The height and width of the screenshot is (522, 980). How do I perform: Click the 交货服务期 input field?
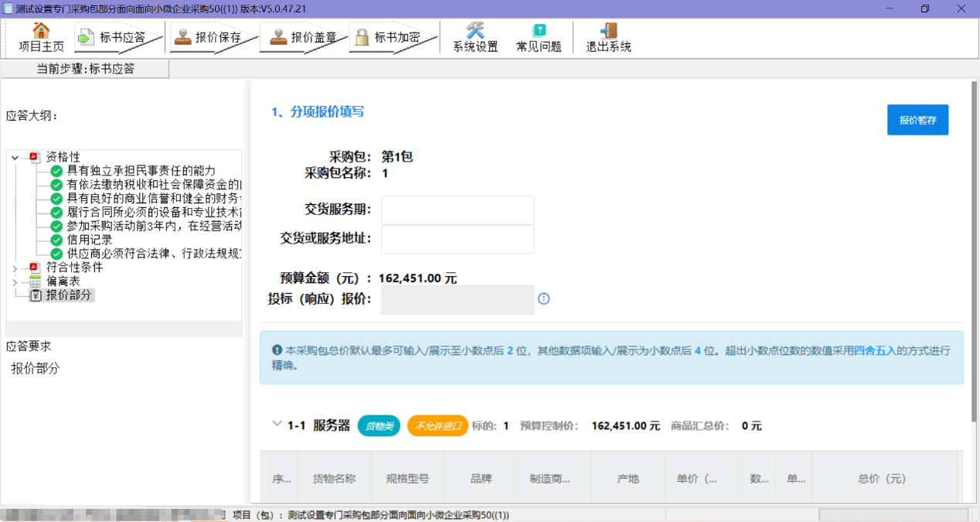[458, 210]
